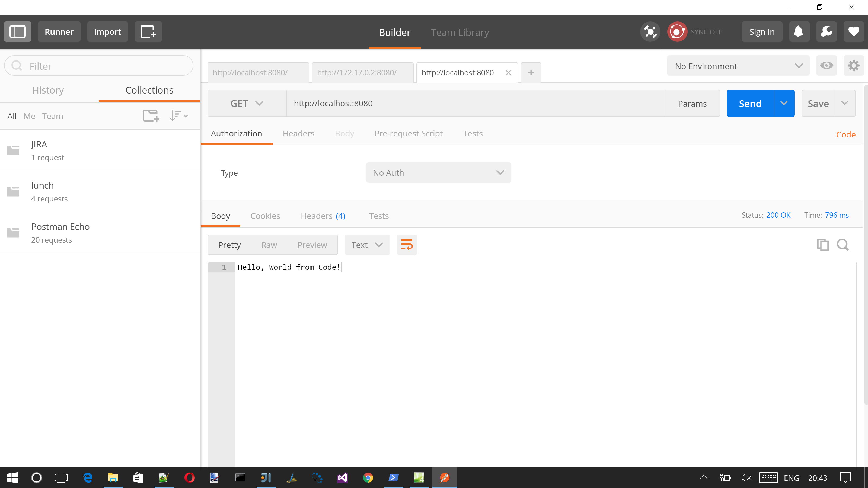
Task: Open the request Tests tab
Action: [473, 133]
